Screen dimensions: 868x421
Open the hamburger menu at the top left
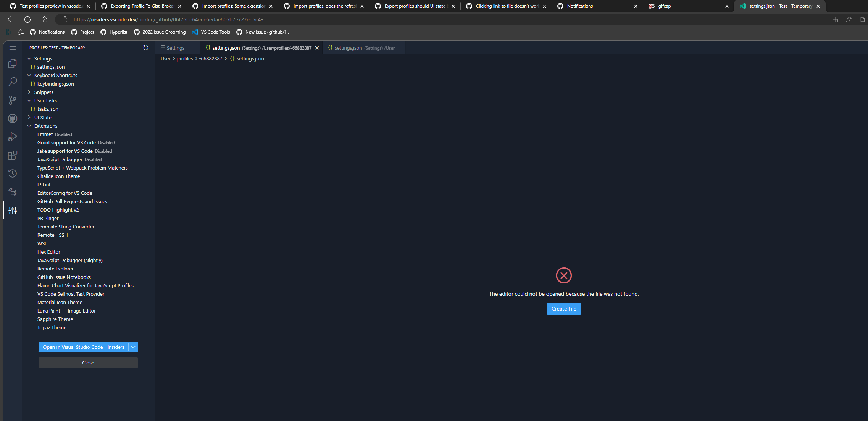coord(12,48)
